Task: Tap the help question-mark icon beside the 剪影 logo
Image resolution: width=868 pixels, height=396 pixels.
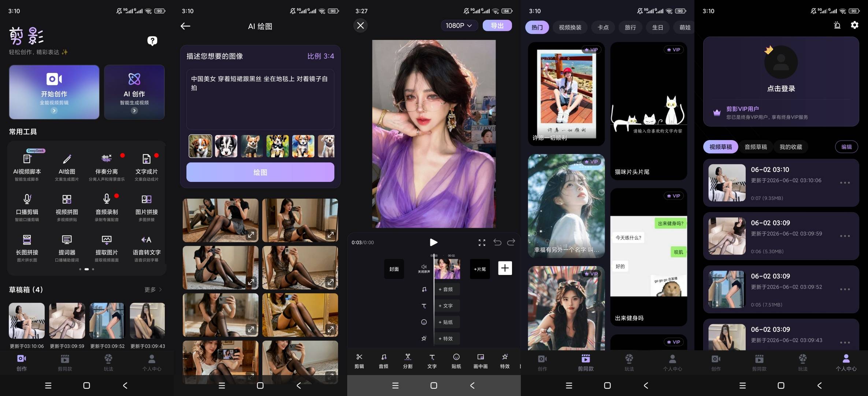Action: tap(152, 41)
